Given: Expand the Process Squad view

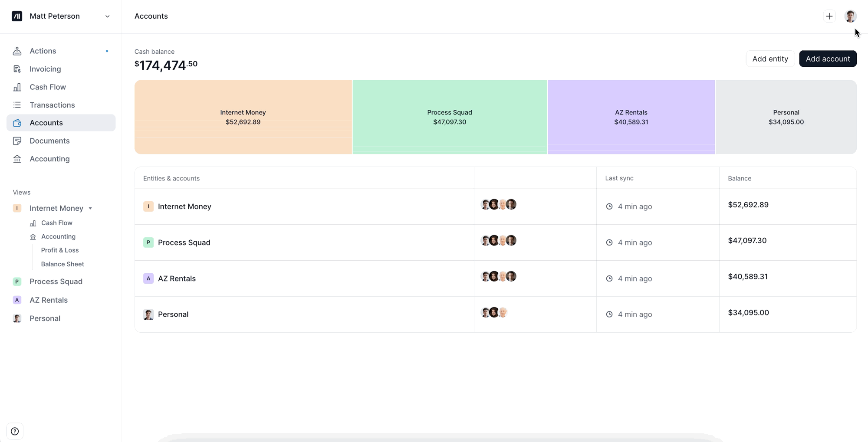Looking at the screenshot, I should pyautogui.click(x=56, y=282).
